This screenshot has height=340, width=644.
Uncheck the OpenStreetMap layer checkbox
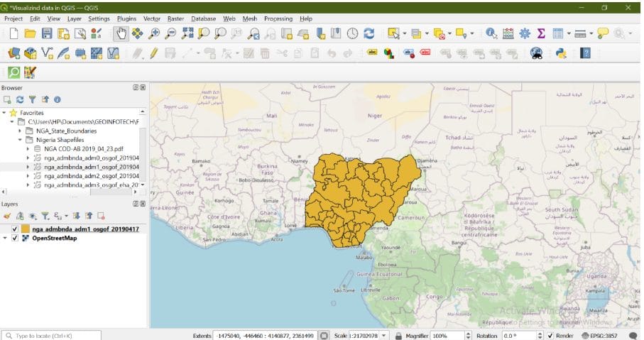pos(15,238)
